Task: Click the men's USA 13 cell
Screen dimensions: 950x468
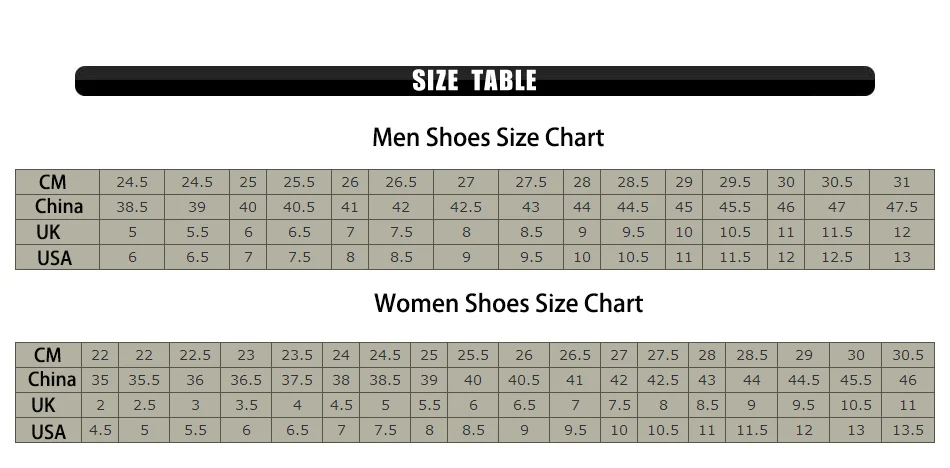Action: [x=901, y=257]
